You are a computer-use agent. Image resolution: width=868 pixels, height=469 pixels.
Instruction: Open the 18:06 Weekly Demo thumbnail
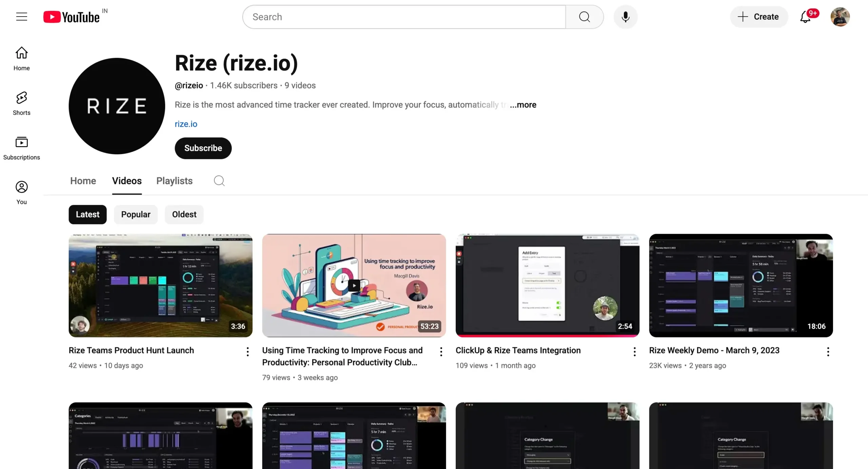741,285
